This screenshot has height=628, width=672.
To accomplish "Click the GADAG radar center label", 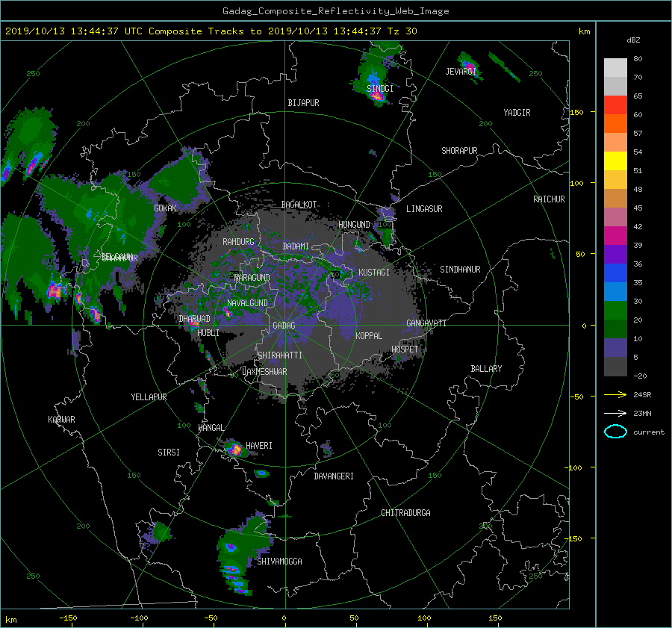I will 284,326.
